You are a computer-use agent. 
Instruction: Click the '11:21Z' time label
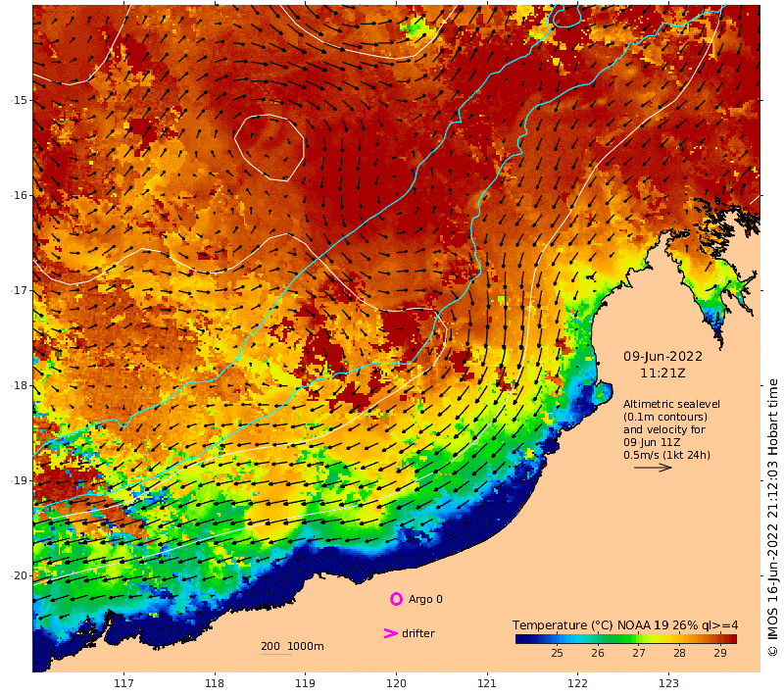point(662,373)
